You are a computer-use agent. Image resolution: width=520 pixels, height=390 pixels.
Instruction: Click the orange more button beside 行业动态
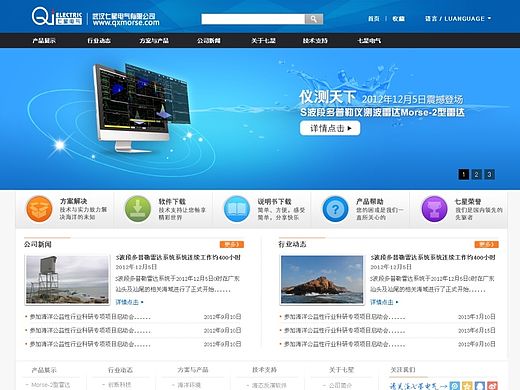pos(486,244)
